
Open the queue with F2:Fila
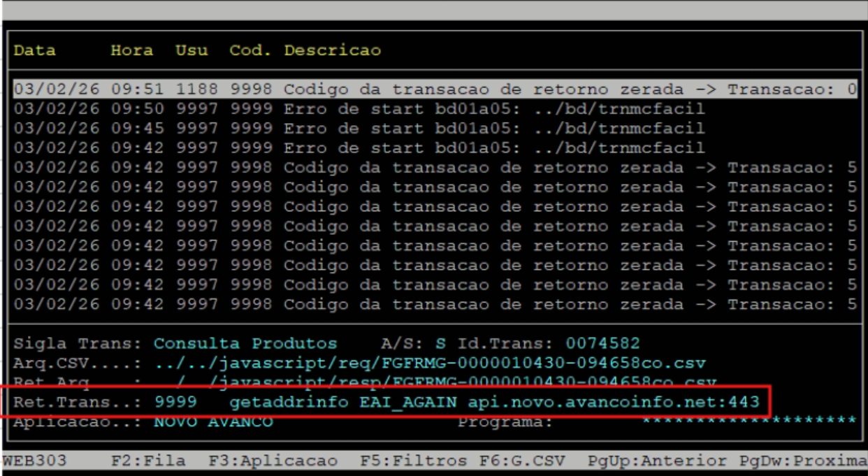(148, 461)
